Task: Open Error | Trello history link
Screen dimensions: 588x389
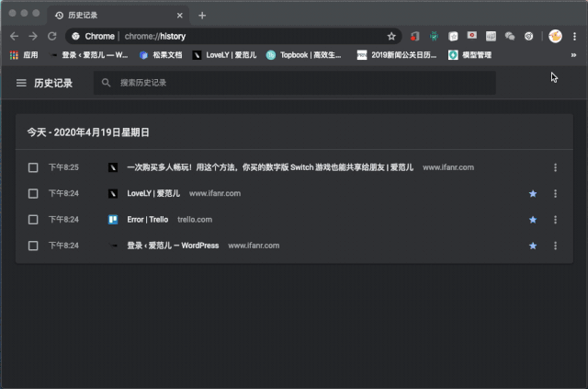Action: [147, 219]
